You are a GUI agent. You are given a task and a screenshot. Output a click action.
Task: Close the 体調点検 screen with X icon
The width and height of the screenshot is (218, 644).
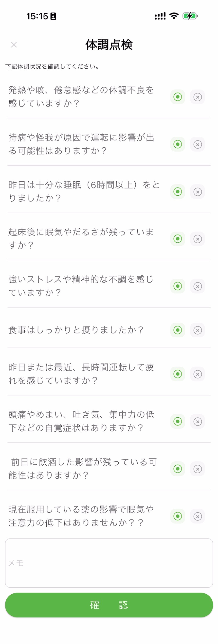[x=14, y=45]
